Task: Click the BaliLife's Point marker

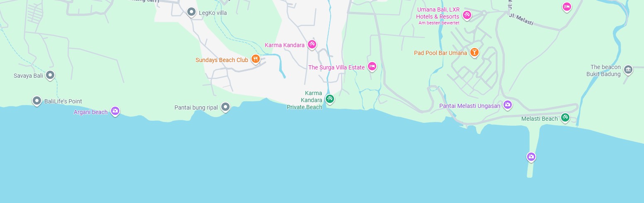Action: (37, 101)
